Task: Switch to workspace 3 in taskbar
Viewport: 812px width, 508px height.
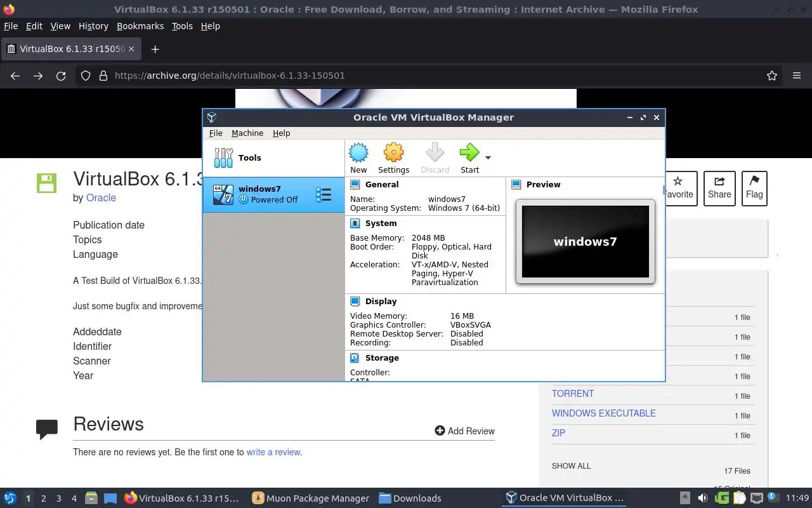Action: [x=58, y=498]
